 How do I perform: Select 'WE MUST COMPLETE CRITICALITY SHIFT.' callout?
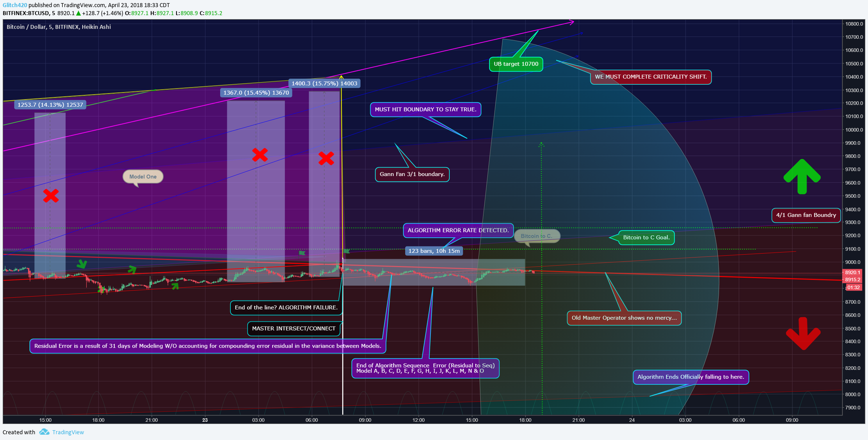(x=651, y=77)
